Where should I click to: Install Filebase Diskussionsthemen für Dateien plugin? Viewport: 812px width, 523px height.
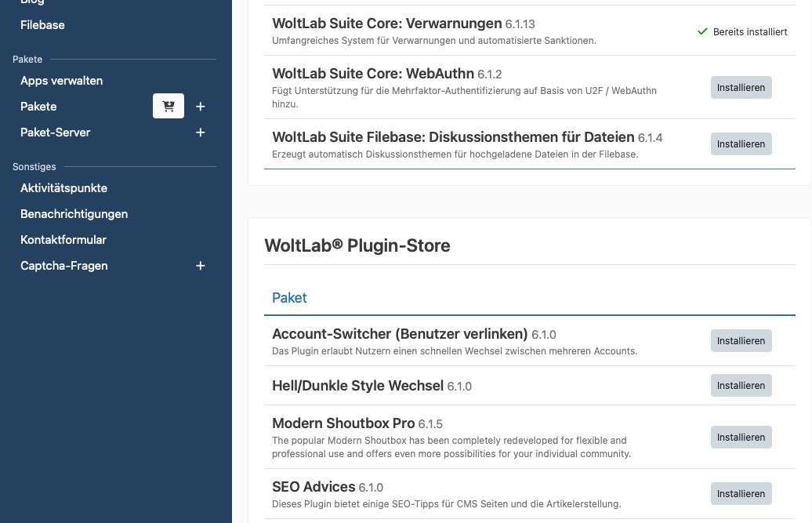pyautogui.click(x=741, y=144)
